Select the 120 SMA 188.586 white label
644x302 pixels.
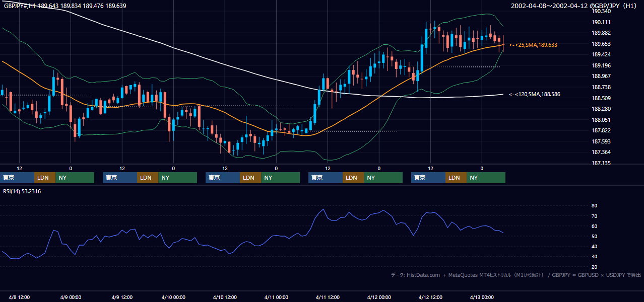coord(535,94)
